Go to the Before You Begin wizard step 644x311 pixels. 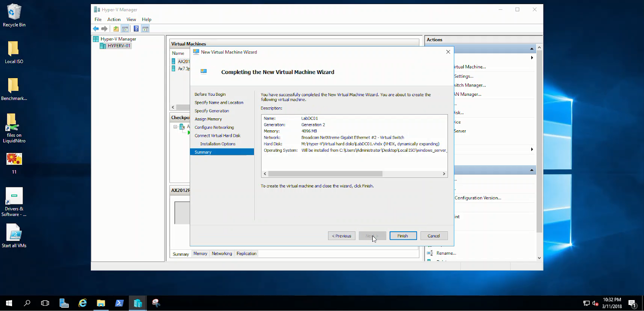(210, 94)
